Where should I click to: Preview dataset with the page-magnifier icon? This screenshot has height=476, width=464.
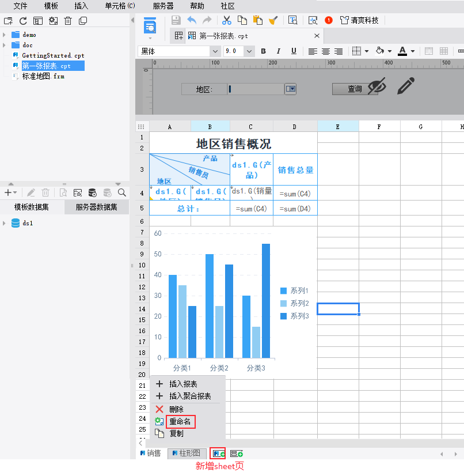coord(63,192)
